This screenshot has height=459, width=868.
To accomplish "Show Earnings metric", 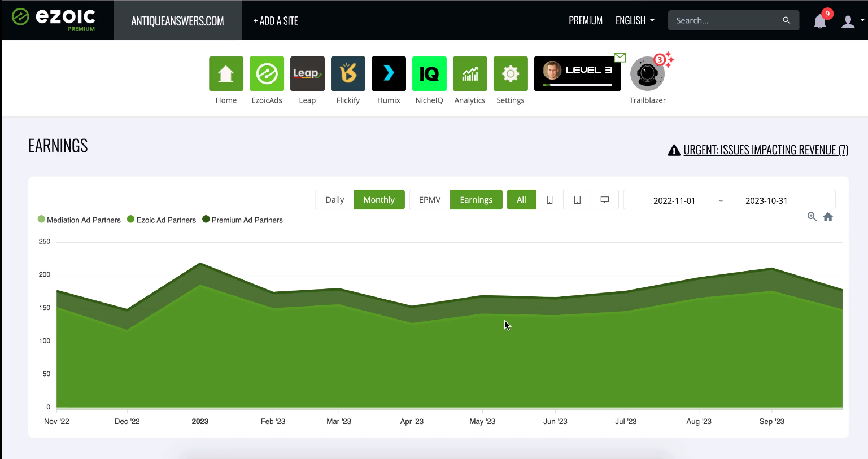I will pyautogui.click(x=476, y=200).
